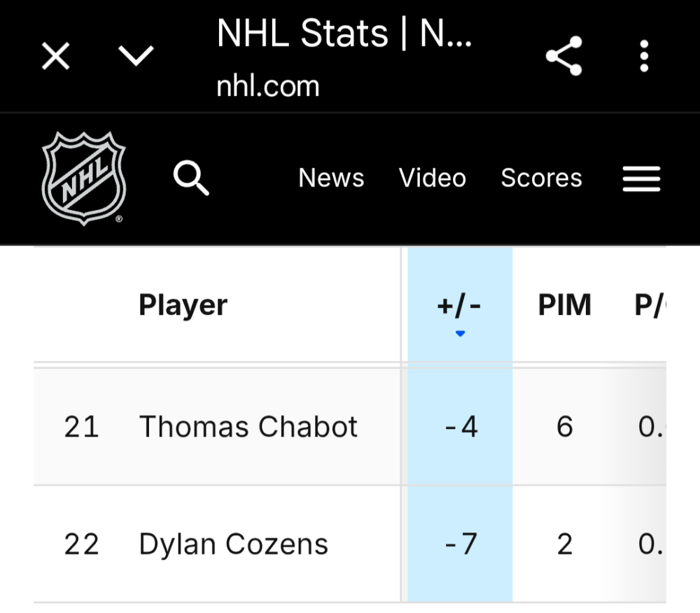The image size is (700, 613).
Task: Open Thomas Chabot's player page
Action: 248,427
